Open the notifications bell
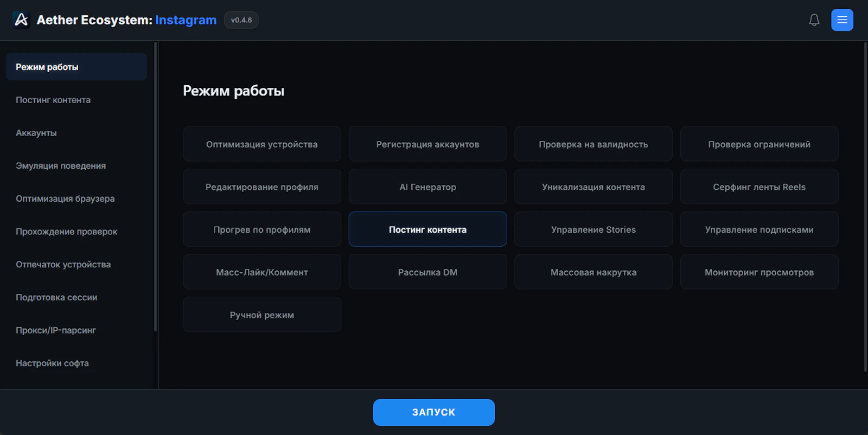 point(814,20)
